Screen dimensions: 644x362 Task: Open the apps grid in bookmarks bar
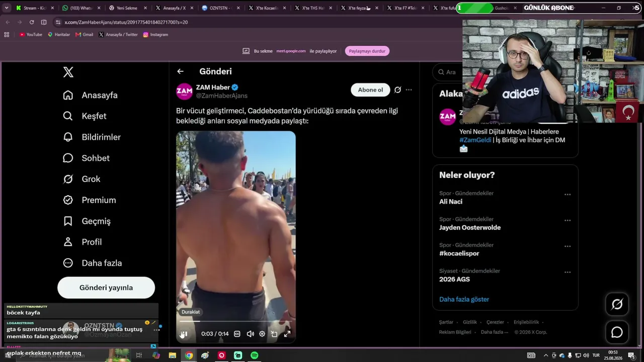(x=7, y=35)
